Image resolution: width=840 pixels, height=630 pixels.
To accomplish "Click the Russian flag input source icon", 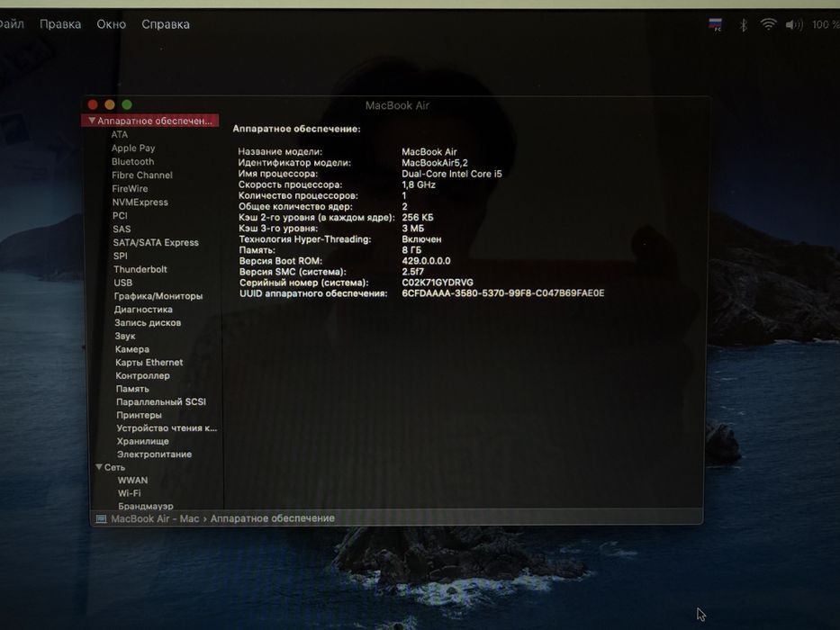I will (715, 24).
